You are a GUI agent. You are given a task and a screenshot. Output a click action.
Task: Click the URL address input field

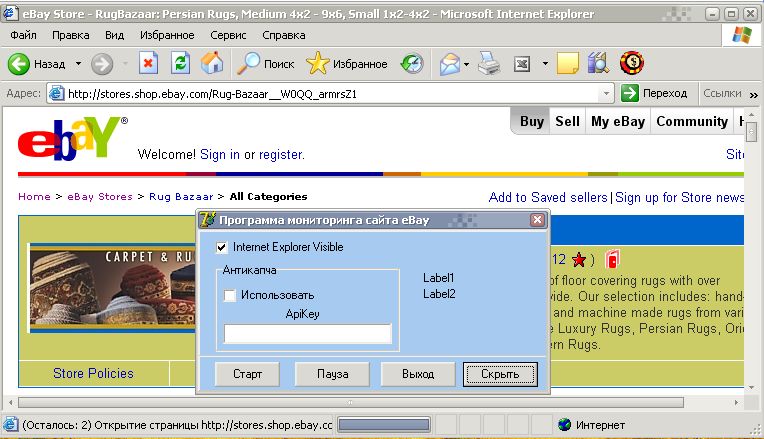click(x=331, y=94)
